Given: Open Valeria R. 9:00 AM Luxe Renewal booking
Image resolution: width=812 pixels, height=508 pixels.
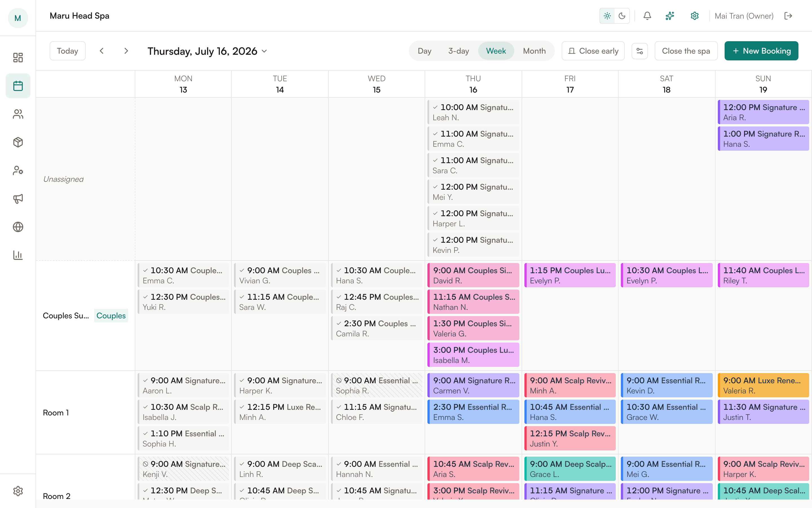Looking at the screenshot, I should click(763, 385).
